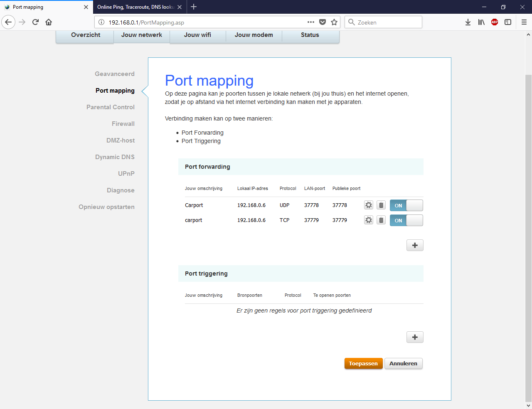Viewport: 532px width, 409px height.
Task: Reload the current page
Action: point(35,22)
